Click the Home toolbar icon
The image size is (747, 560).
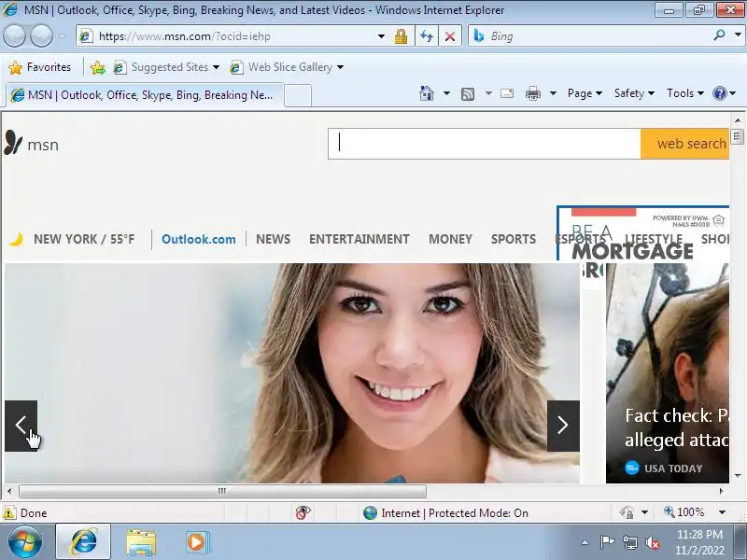[x=427, y=93]
